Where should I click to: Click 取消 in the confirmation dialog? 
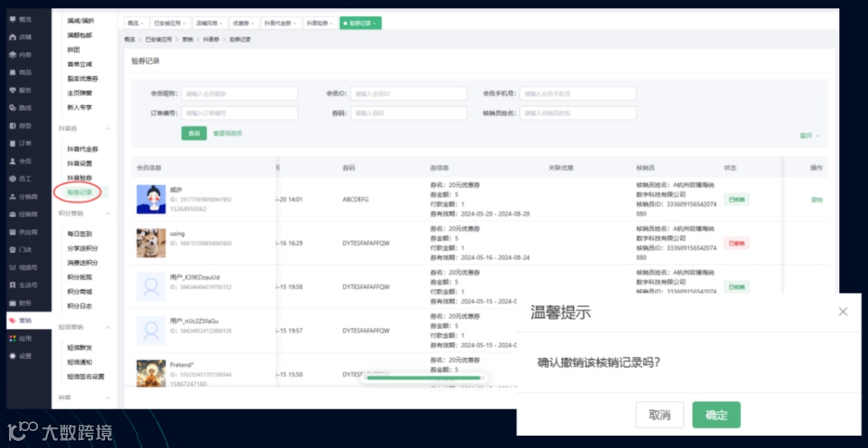(660, 415)
